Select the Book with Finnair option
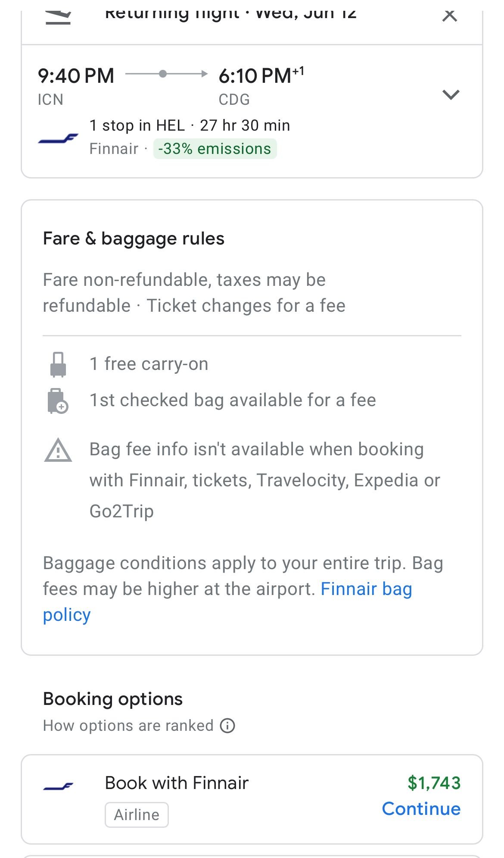 coord(177,783)
